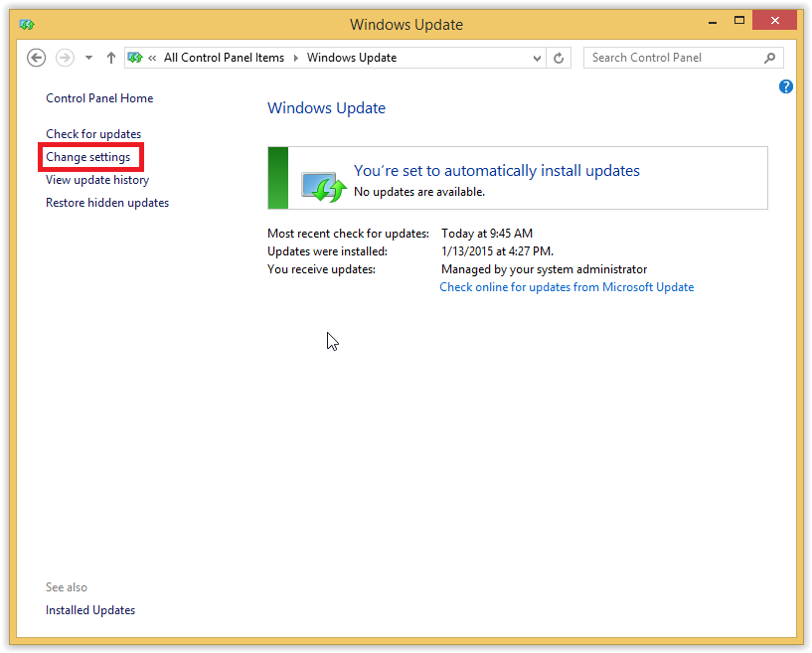Click the Windows Update breadcrumb segment
The image size is (812, 653).
click(352, 58)
